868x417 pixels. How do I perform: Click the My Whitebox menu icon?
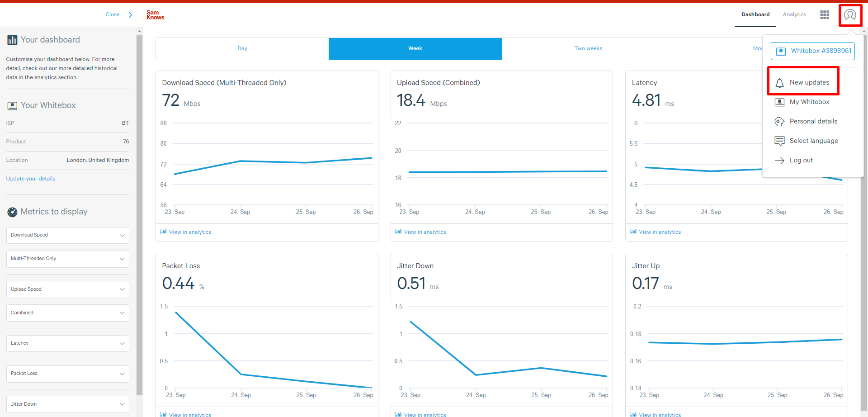pos(779,102)
